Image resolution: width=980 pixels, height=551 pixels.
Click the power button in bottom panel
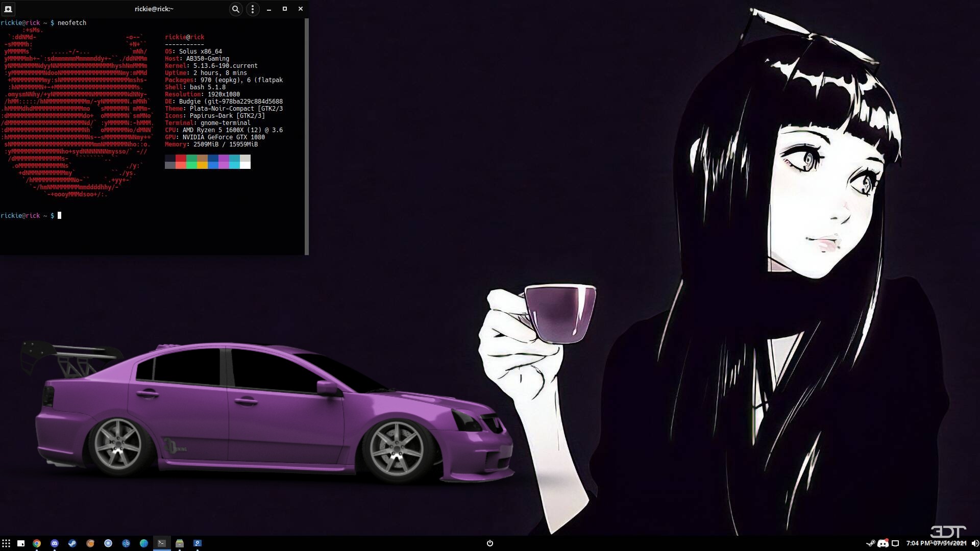490,543
